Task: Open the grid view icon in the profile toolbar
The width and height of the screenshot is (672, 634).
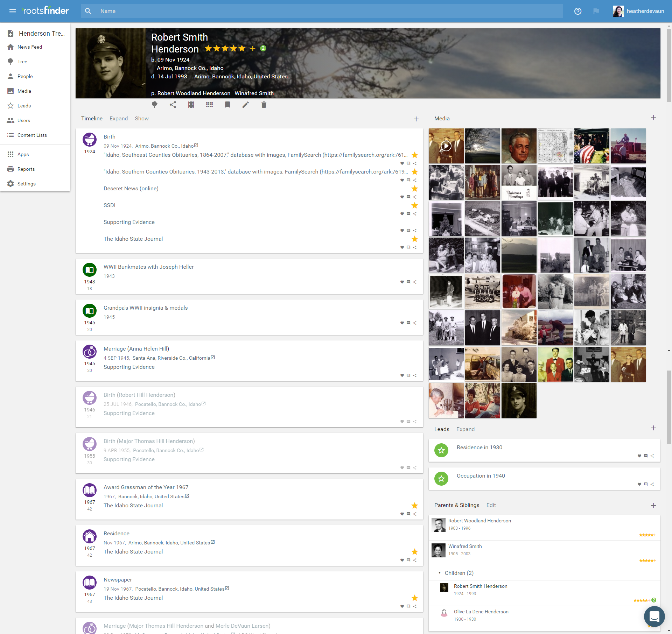Action: tap(209, 105)
